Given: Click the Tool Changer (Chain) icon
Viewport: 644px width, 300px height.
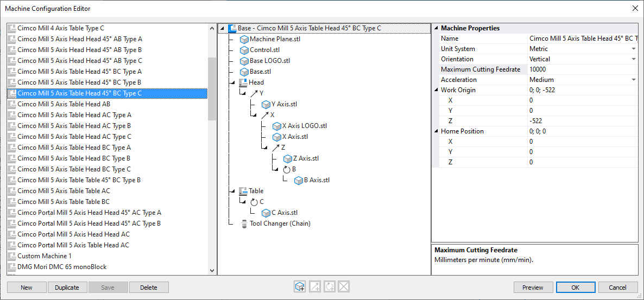Looking at the screenshot, I should click(244, 224).
